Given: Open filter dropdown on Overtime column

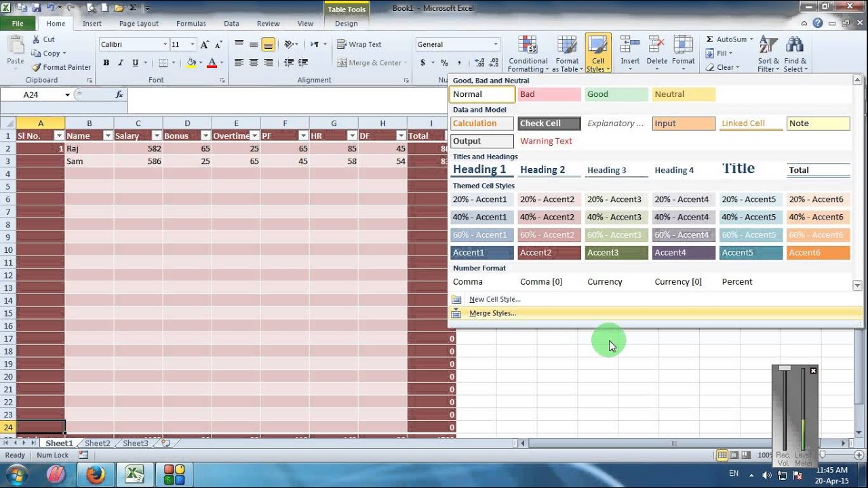Looking at the screenshot, I should 254,136.
